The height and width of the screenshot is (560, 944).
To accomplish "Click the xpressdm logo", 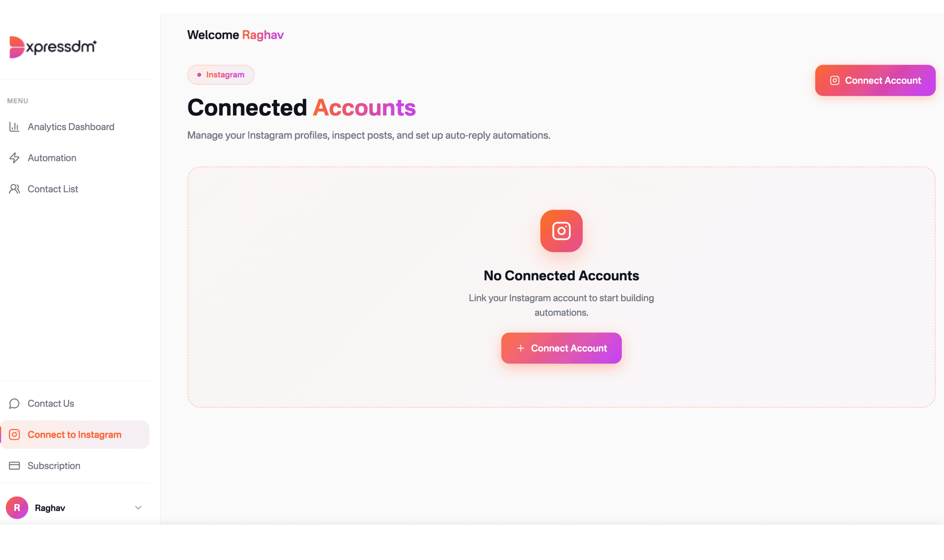I will 53,47.
